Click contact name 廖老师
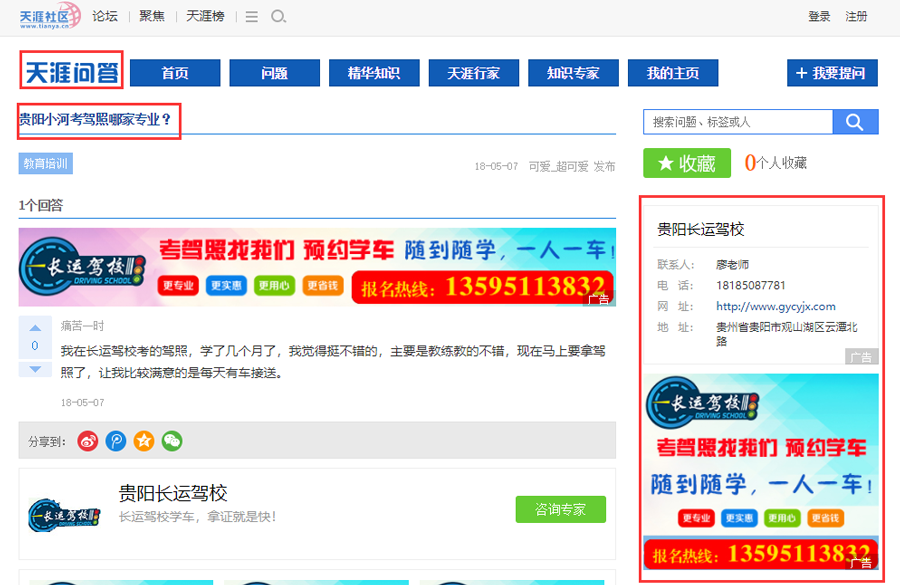 [x=732, y=265]
